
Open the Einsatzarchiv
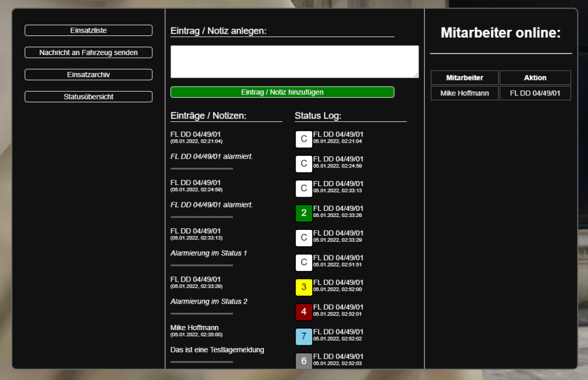pos(88,74)
